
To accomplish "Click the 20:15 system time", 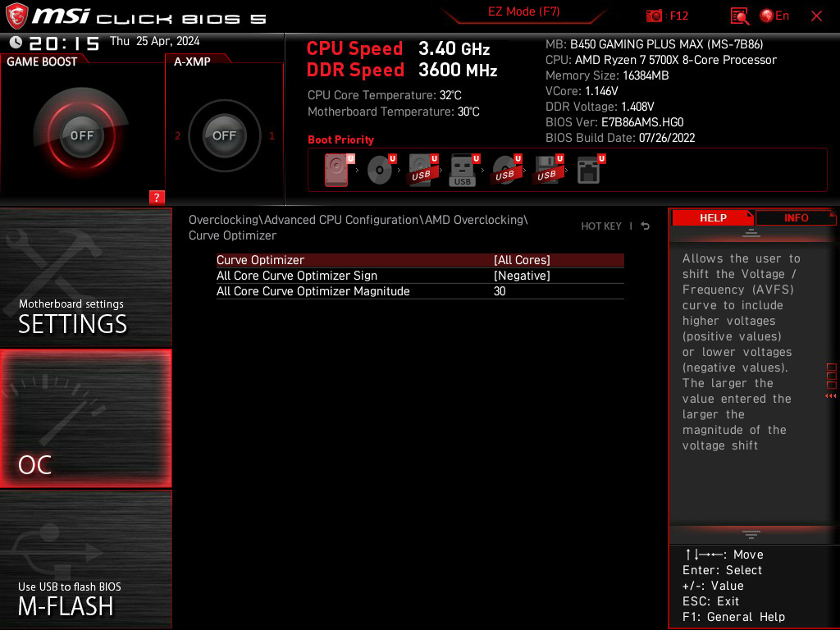I will click(x=64, y=43).
